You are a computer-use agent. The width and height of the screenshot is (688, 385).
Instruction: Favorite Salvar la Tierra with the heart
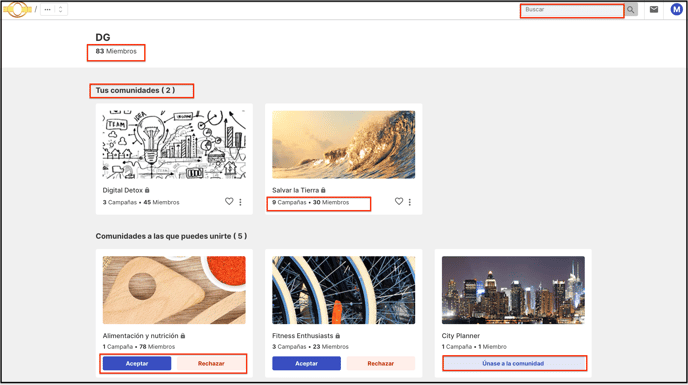tap(398, 201)
